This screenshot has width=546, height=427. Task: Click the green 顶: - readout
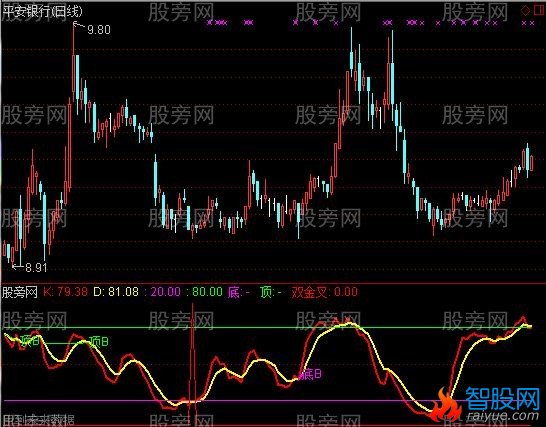point(271,292)
